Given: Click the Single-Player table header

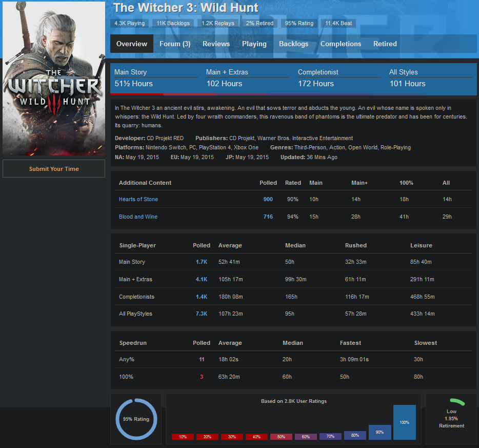Looking at the screenshot, I should (x=137, y=245).
